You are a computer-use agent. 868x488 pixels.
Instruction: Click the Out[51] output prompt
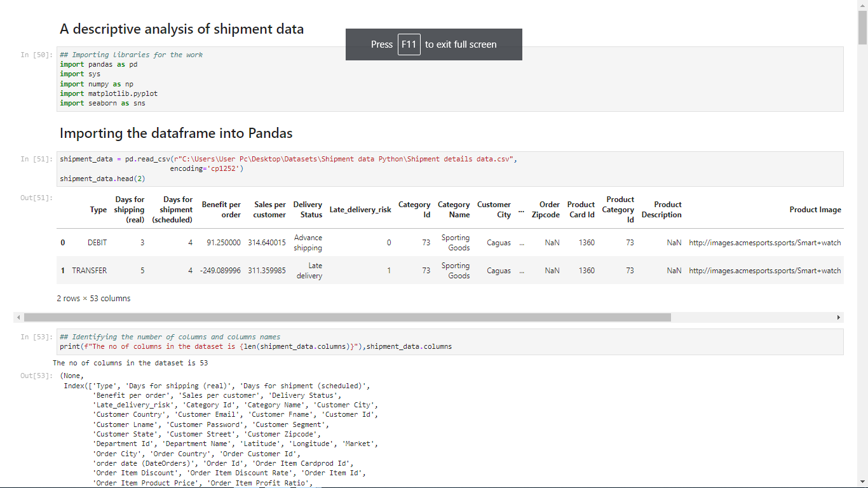tap(36, 198)
